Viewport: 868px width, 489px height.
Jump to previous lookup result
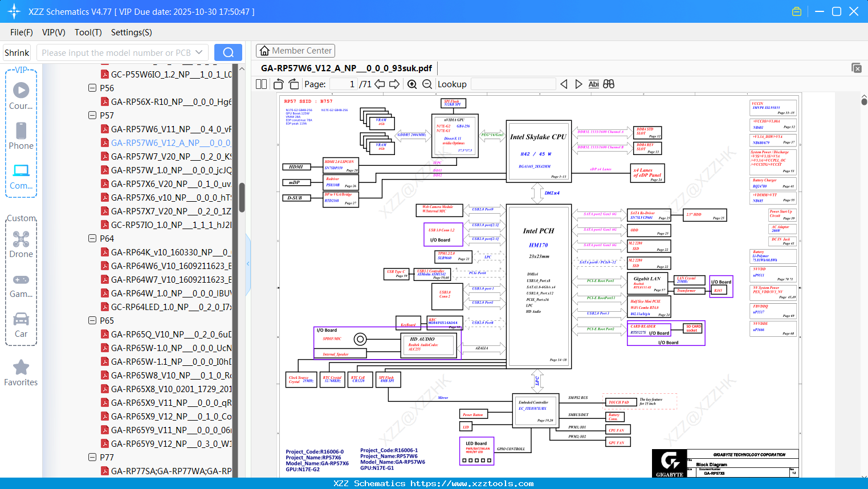(x=564, y=84)
